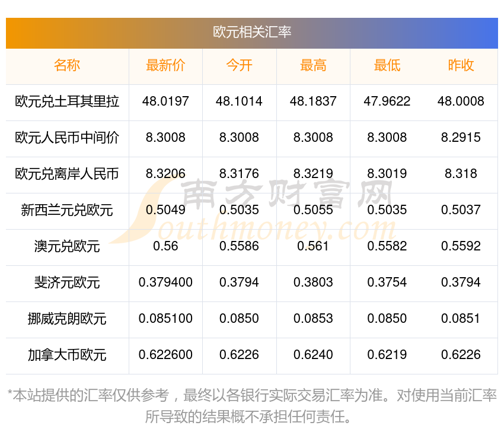
Task: Click the value 0.5592
Action: [x=461, y=246]
